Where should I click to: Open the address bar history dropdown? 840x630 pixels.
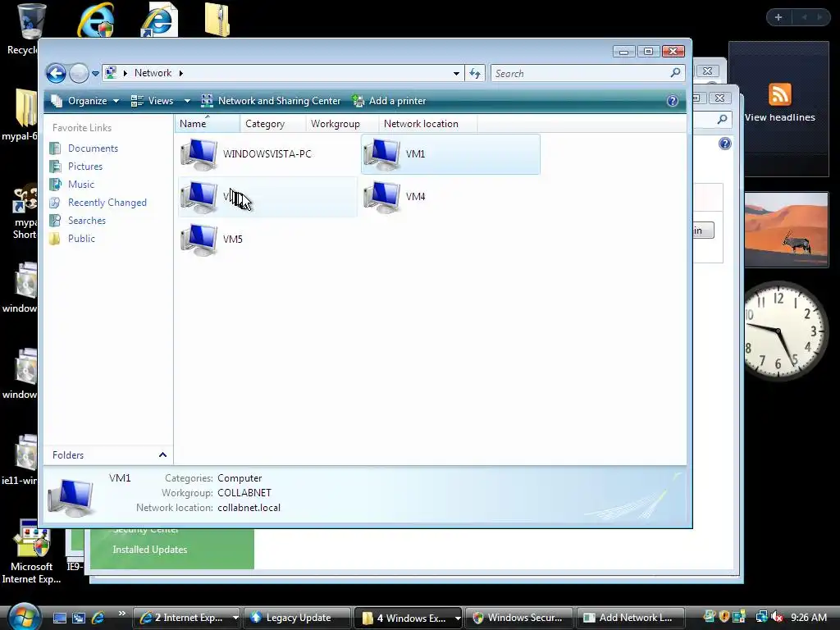pos(456,73)
